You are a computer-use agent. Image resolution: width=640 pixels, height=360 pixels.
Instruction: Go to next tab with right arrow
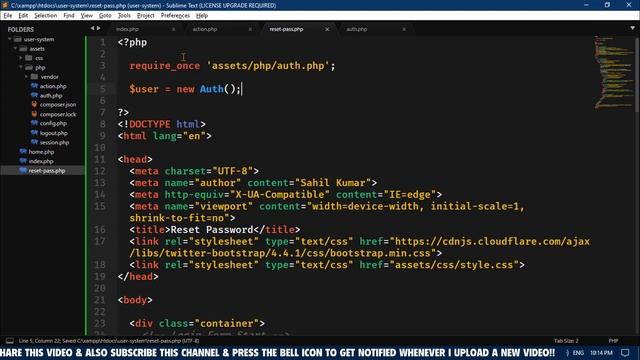point(98,28)
